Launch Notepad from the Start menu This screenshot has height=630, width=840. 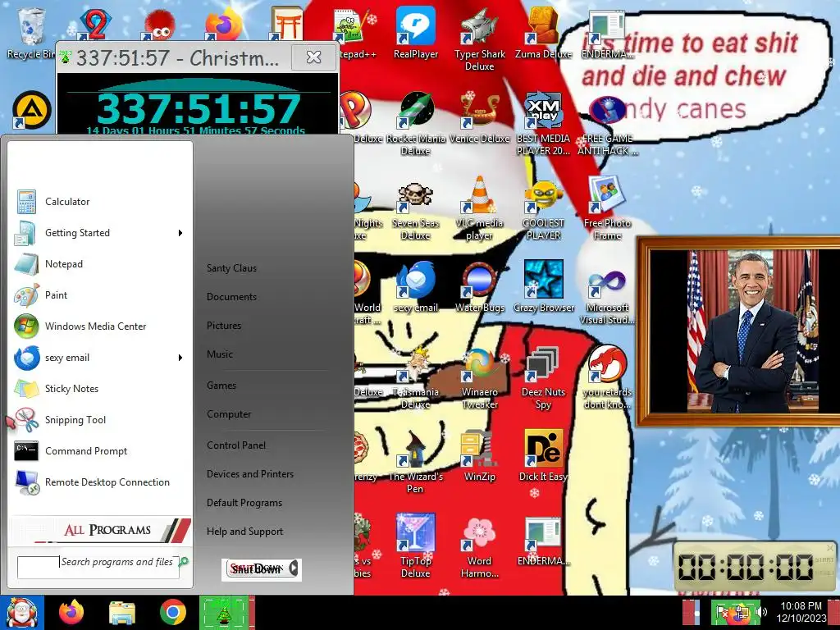[99, 264]
